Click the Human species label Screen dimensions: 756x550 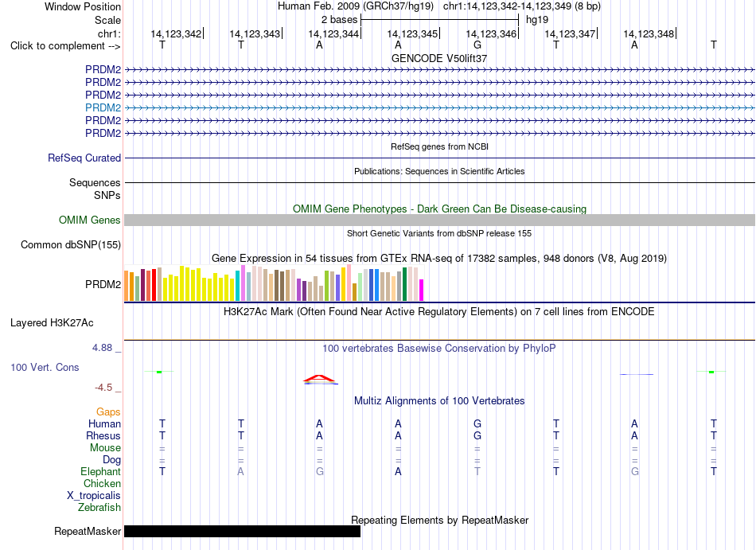pos(104,423)
